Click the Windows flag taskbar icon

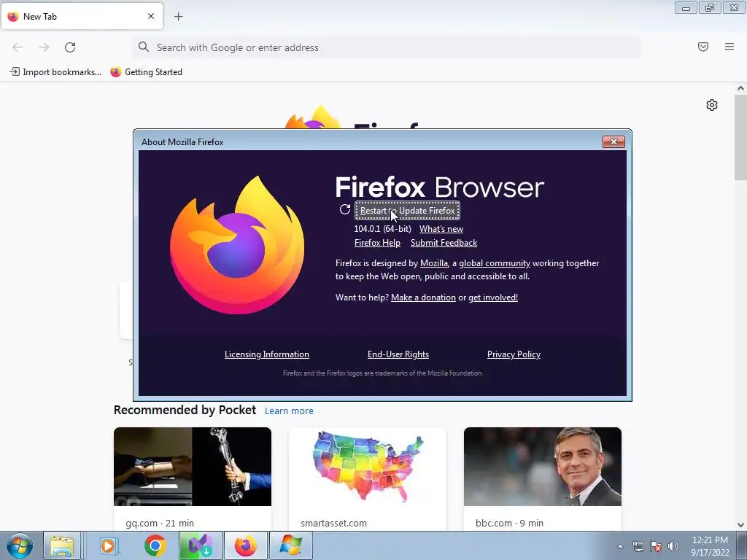point(291,545)
